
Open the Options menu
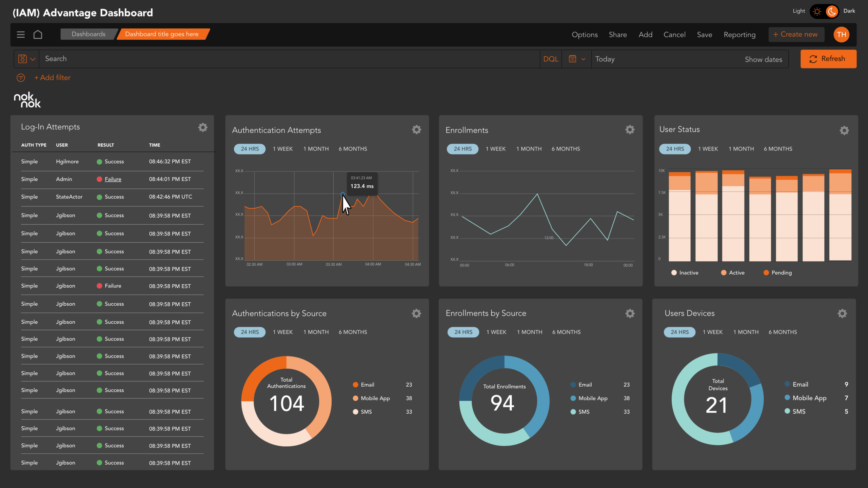585,35
